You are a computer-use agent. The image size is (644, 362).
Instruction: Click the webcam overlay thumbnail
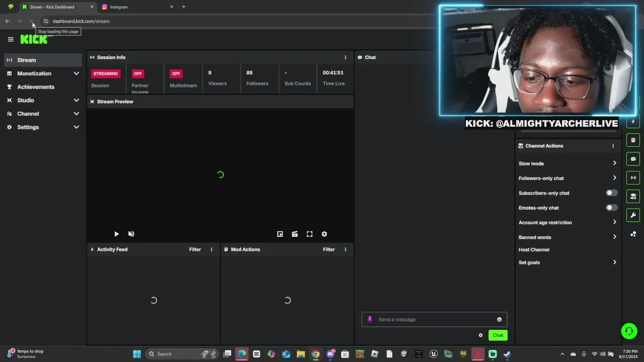(537, 61)
